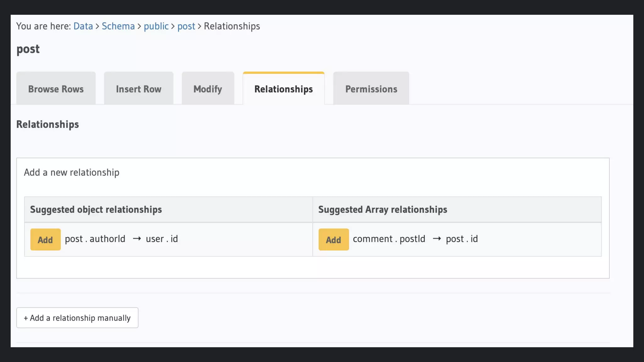Switch to the Browse Rows tab
This screenshot has width=644, height=362.
click(x=56, y=89)
